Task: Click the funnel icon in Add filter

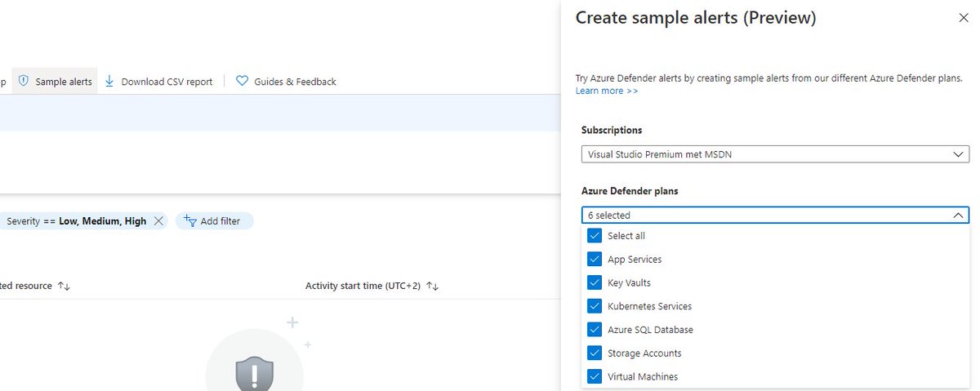Action: coord(189,220)
